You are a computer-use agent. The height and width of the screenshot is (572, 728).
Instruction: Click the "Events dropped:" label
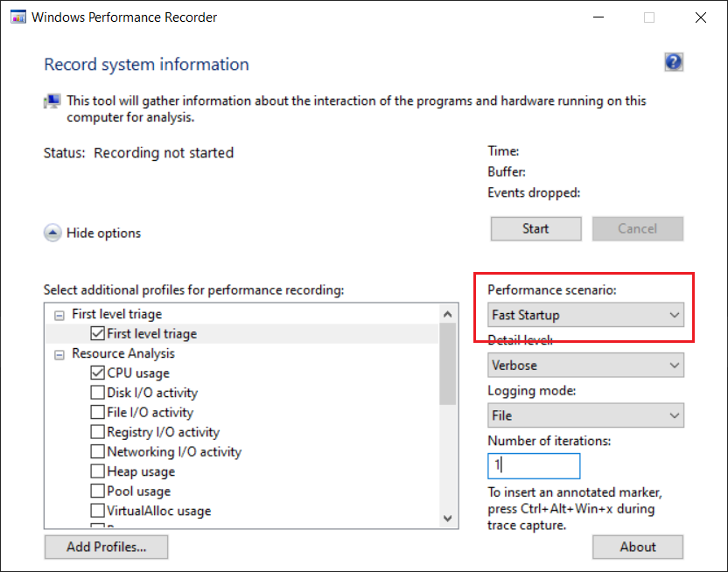tap(534, 192)
